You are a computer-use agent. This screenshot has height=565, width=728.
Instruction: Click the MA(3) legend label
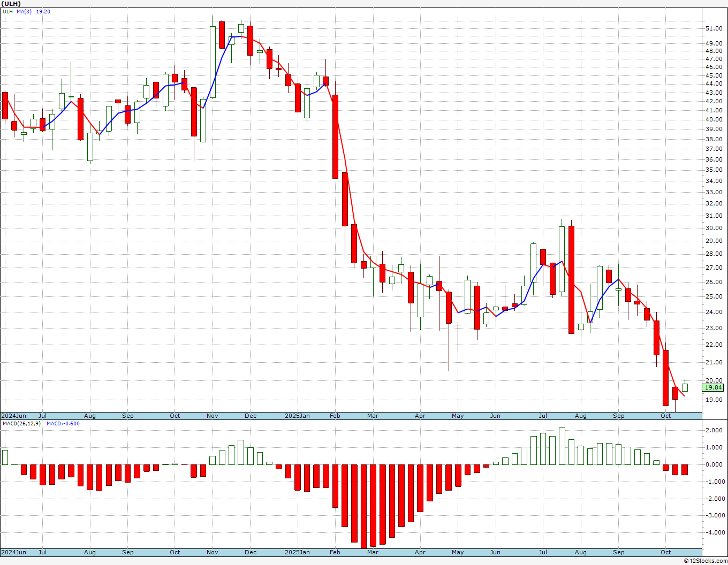click(x=25, y=11)
